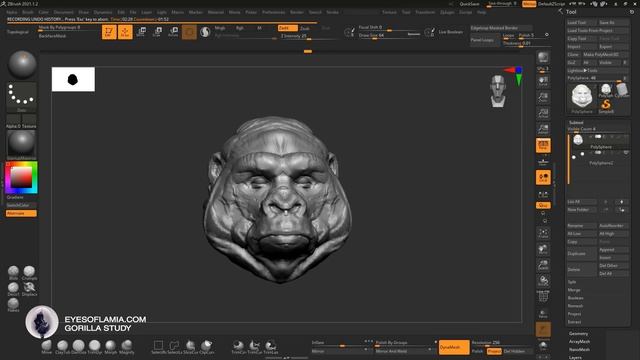Image resolution: width=640 pixels, height=360 pixels.
Task: Expand the Layers section
Action: coord(575,357)
